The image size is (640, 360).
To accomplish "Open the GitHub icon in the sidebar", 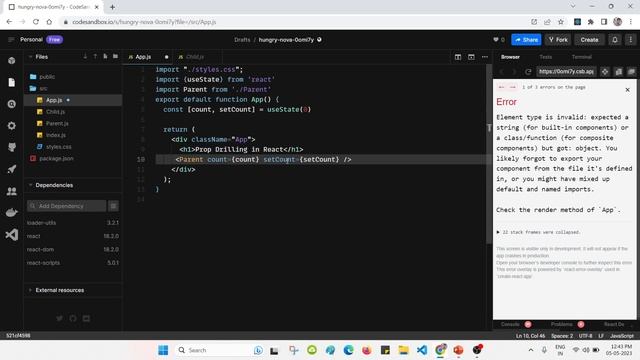I will click(x=11, y=147).
